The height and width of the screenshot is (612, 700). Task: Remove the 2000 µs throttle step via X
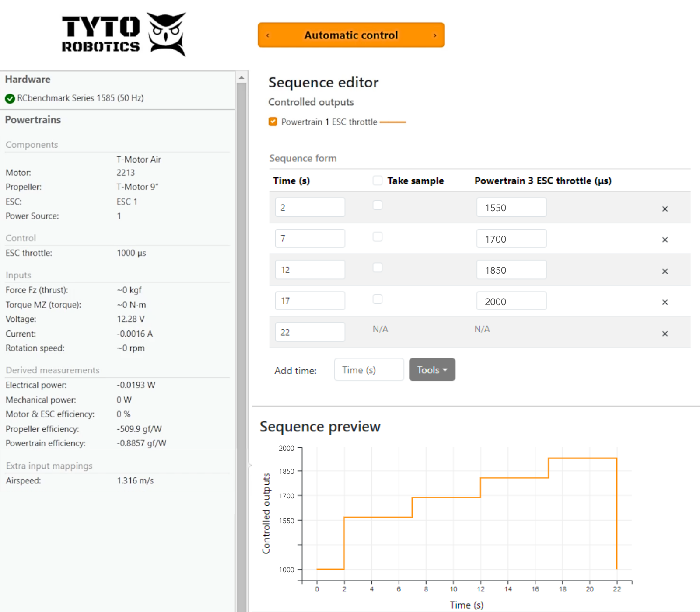665,302
